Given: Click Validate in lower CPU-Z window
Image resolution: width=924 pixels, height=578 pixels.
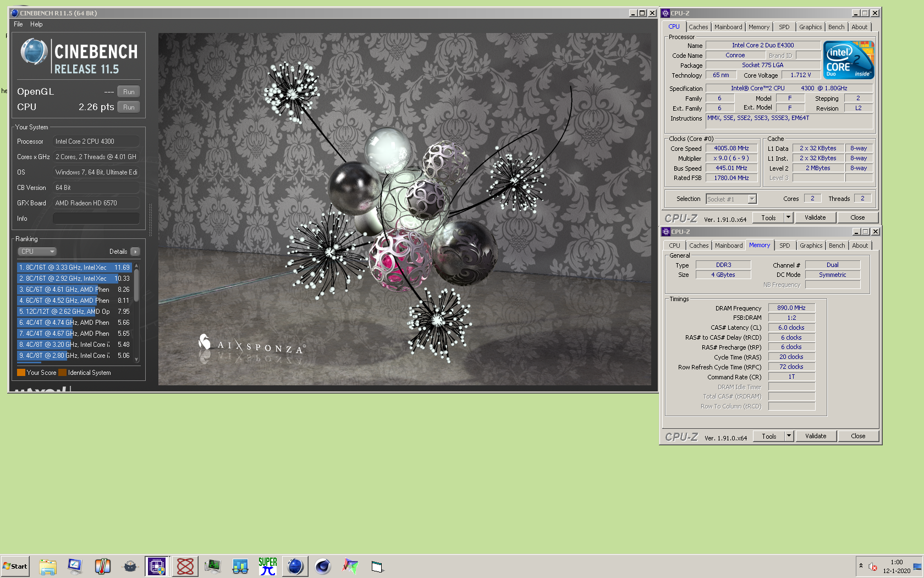Looking at the screenshot, I should [816, 436].
